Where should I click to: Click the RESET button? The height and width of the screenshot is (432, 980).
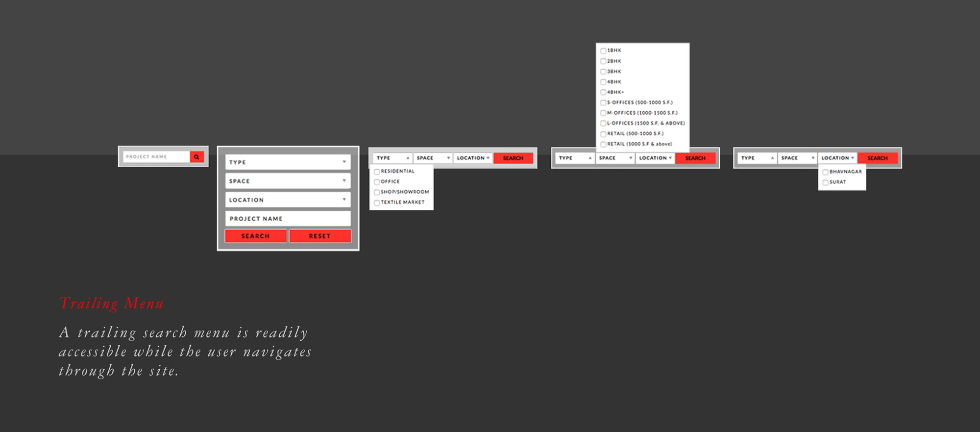pyautogui.click(x=320, y=236)
